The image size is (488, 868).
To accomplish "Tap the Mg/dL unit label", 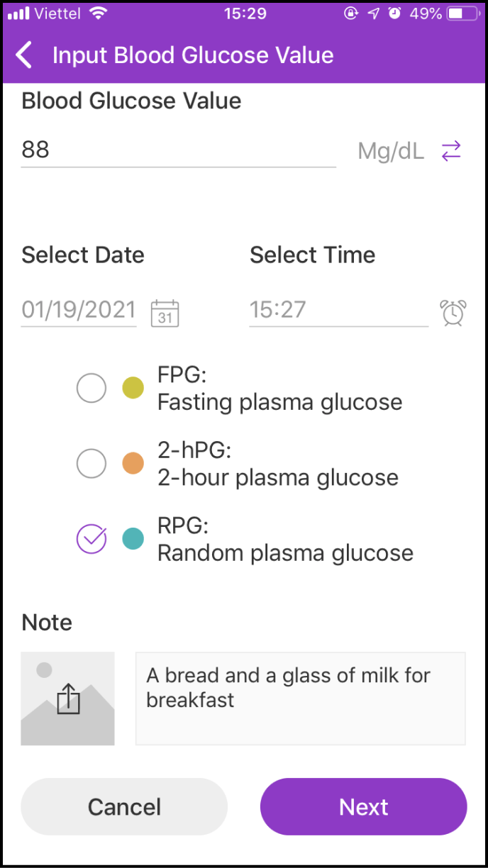I will tap(390, 150).
